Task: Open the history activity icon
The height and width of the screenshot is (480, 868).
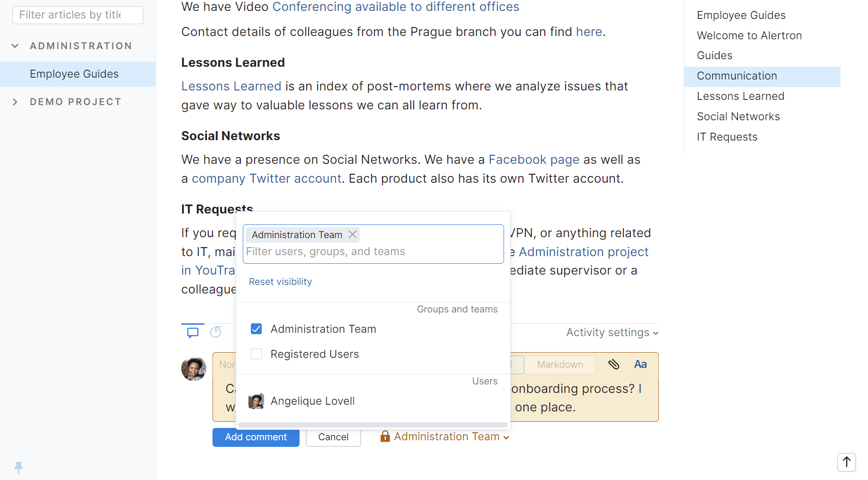Action: [x=216, y=332]
